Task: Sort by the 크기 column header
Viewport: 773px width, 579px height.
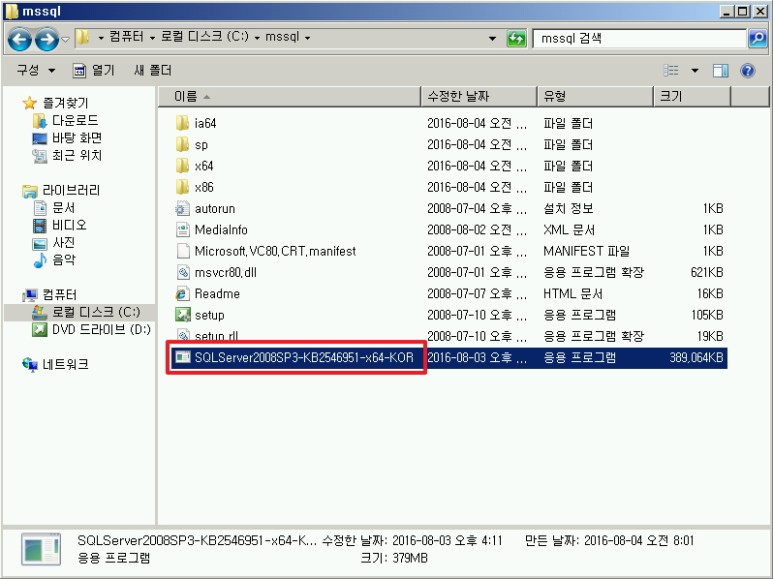Action: point(692,96)
